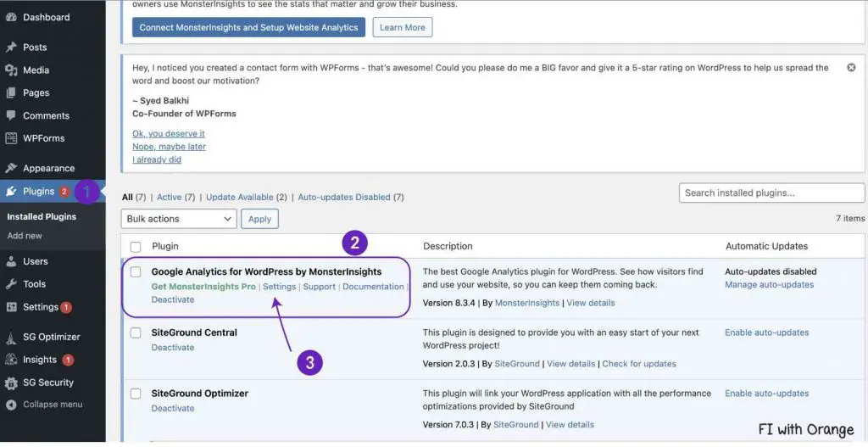868x447 pixels.
Task: Enable auto-updates for SiteGround Optimizer
Action: [766, 394]
